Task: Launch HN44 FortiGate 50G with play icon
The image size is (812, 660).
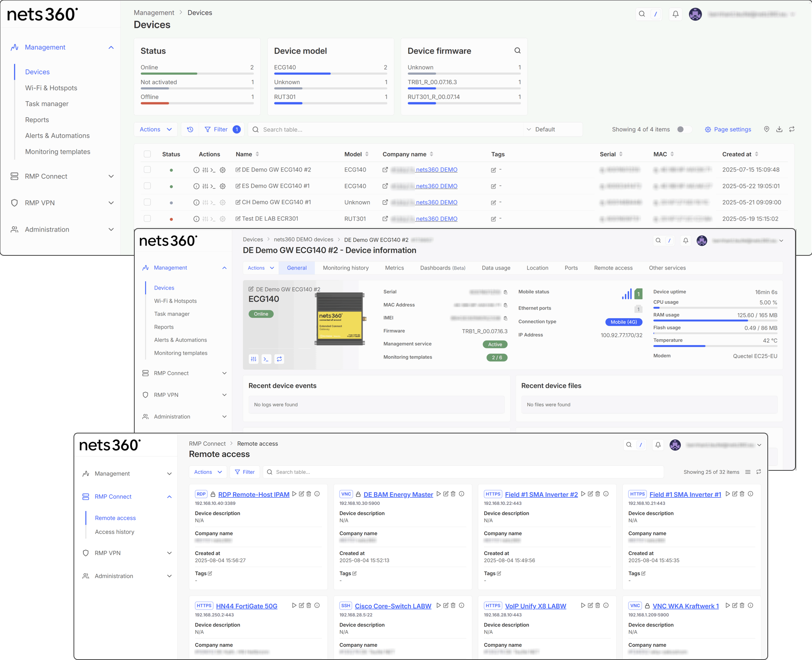Action: pos(294,605)
